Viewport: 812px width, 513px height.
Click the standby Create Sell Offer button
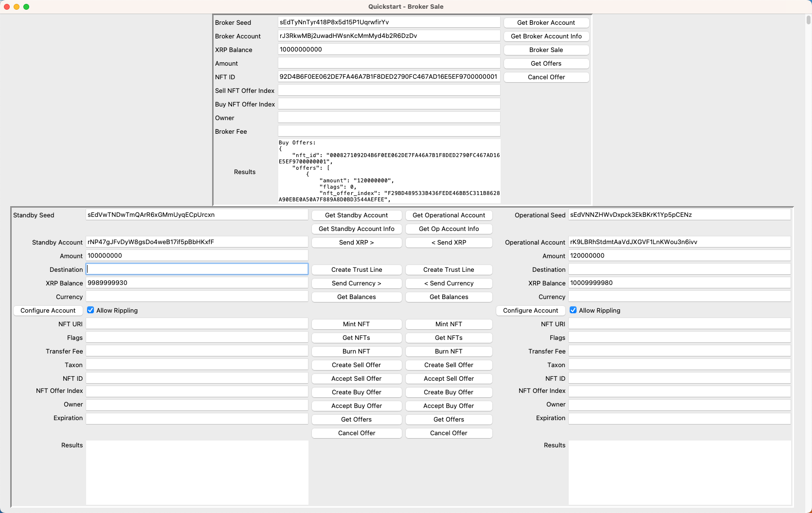point(356,365)
